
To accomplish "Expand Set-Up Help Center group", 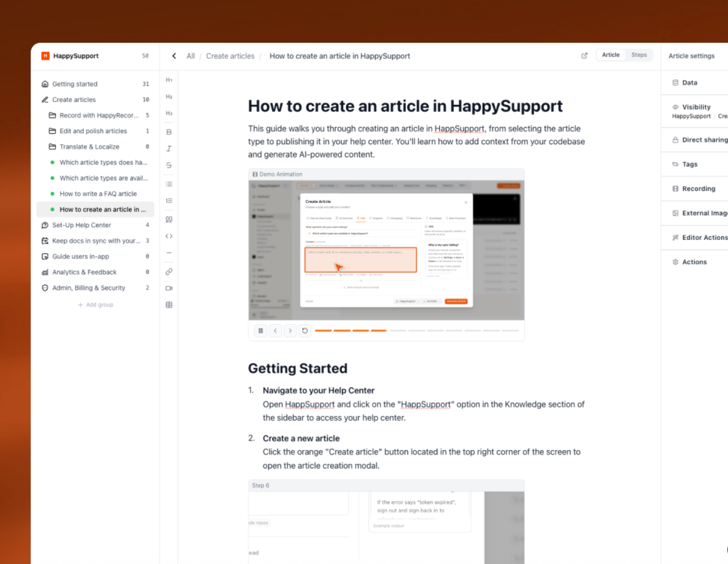I will coord(95,225).
